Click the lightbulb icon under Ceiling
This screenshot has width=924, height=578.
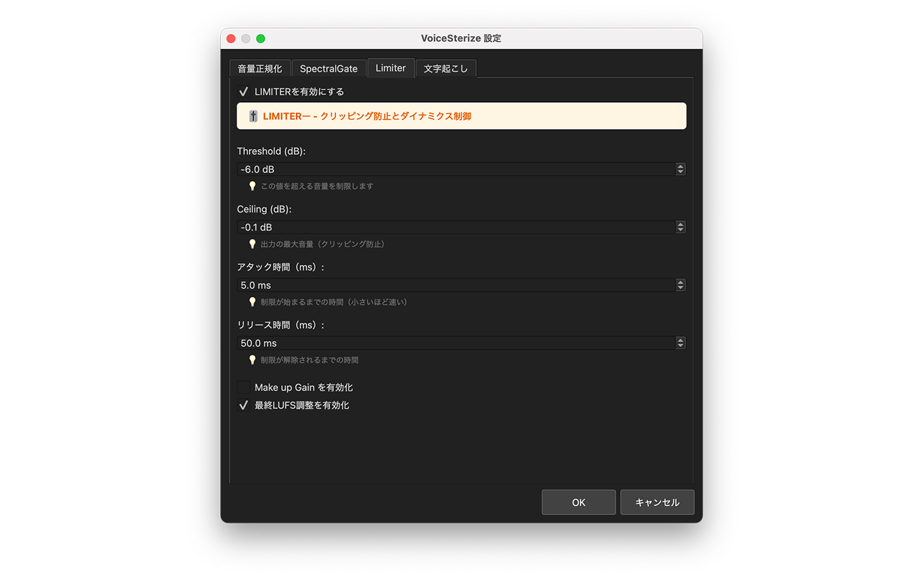(252, 244)
